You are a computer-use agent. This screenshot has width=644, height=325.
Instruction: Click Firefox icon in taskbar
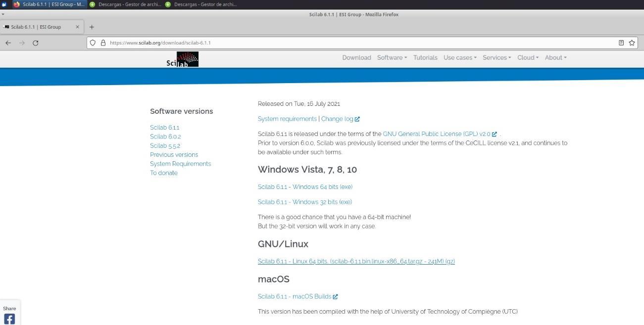(x=16, y=4)
